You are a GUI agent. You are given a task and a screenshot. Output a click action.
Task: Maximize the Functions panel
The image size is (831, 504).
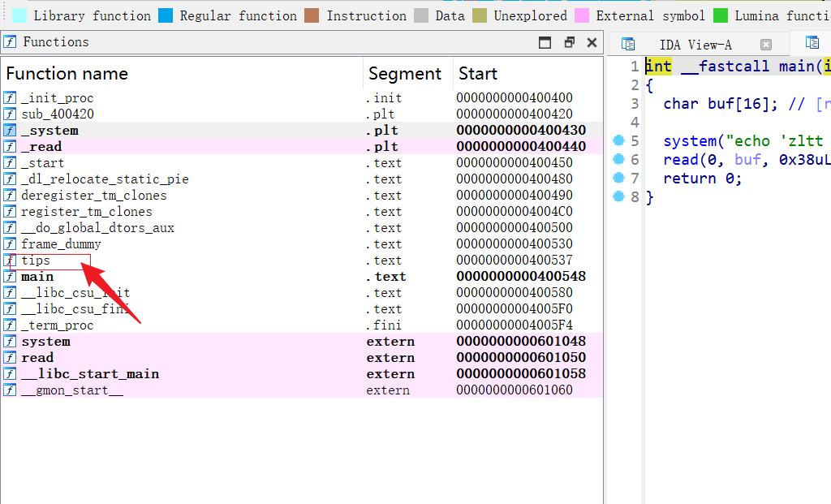coord(545,43)
